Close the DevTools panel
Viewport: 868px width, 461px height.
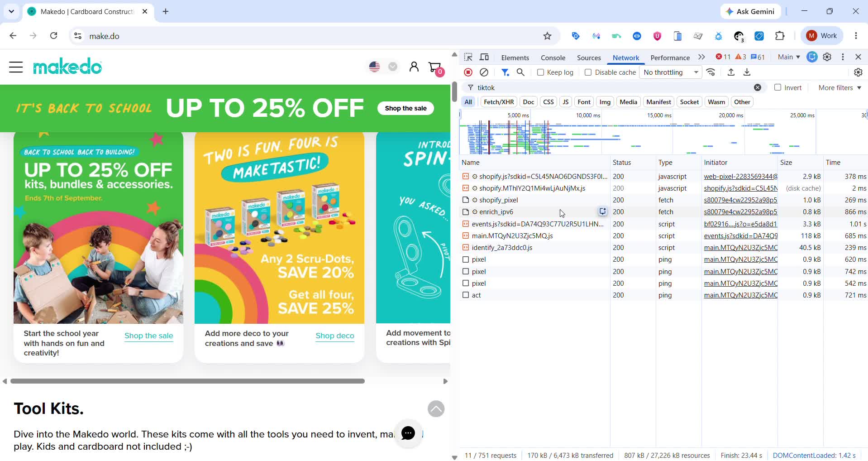(858, 57)
